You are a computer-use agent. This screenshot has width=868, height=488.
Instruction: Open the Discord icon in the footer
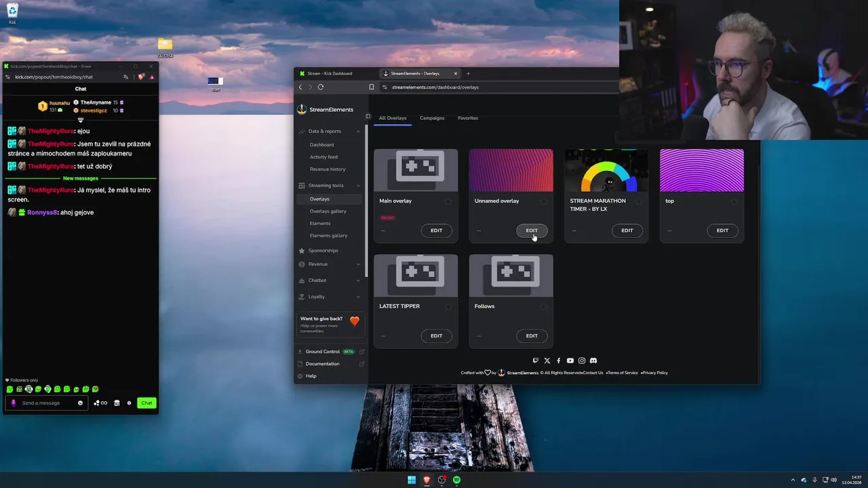coord(593,361)
